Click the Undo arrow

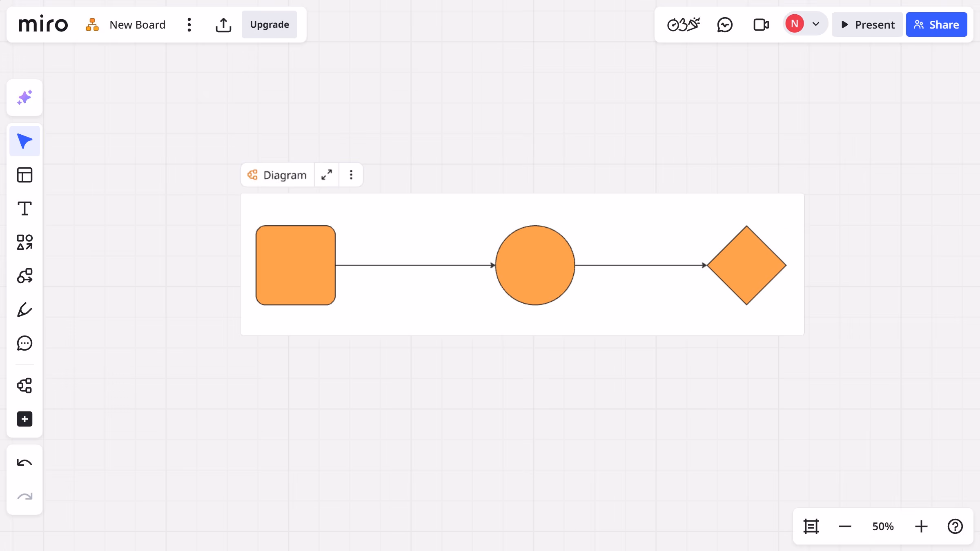[x=24, y=463]
